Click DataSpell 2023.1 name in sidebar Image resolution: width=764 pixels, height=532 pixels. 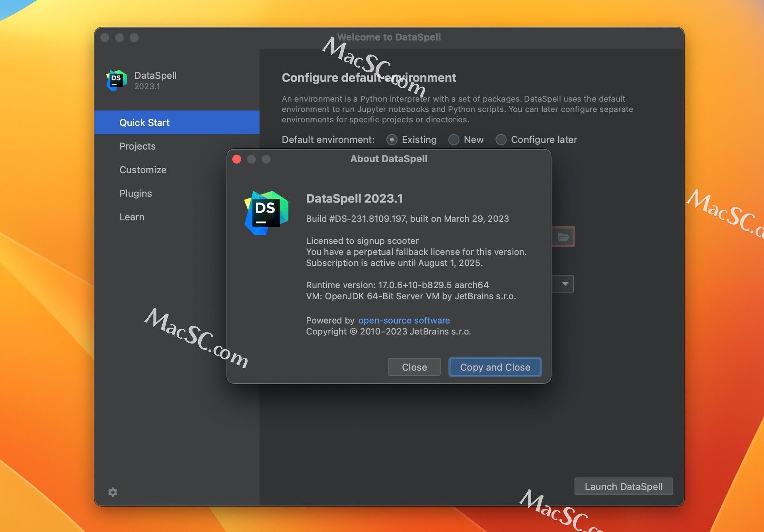click(155, 80)
